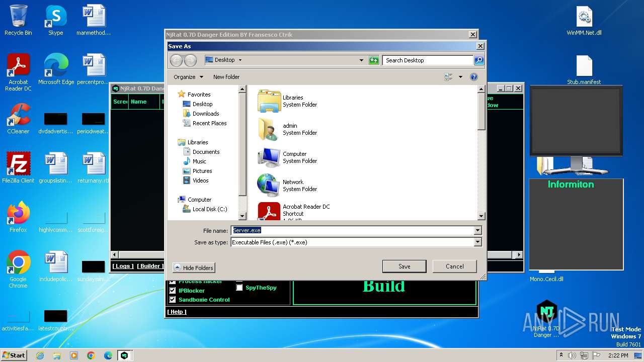Toggle the IPBlocker checkbox

pyautogui.click(x=173, y=291)
